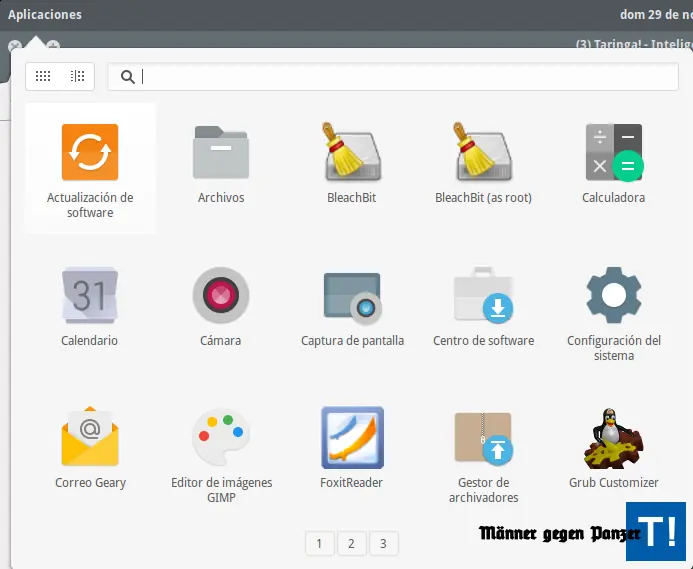Viewport: 693px width, 569px height.
Task: Launch Grub Customizer penguin icon
Action: (613, 438)
